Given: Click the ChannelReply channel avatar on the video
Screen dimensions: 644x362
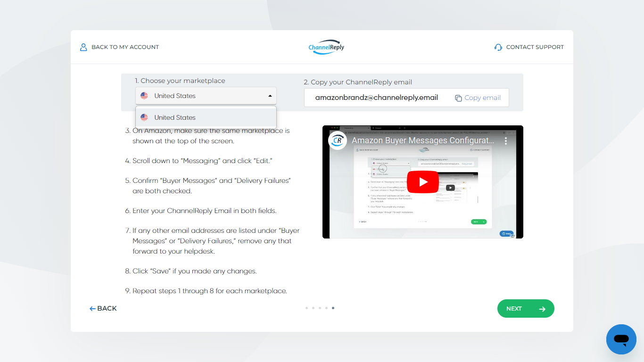Looking at the screenshot, I should pos(338,140).
